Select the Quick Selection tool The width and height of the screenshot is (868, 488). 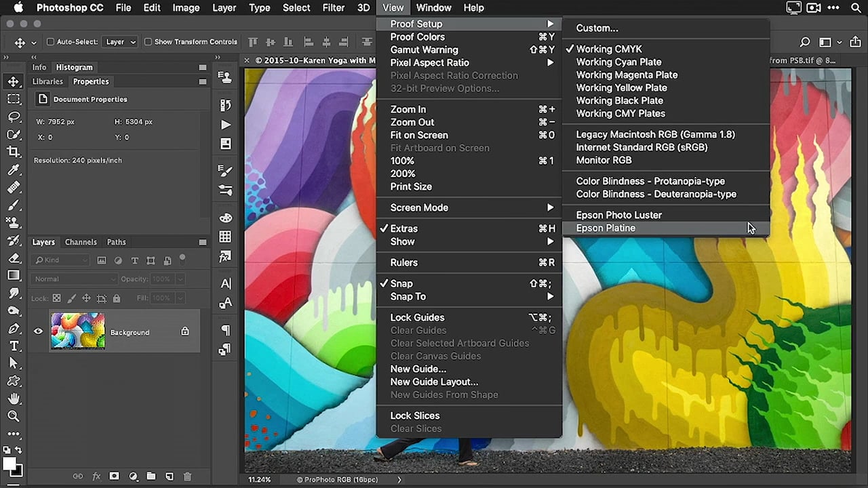point(14,134)
